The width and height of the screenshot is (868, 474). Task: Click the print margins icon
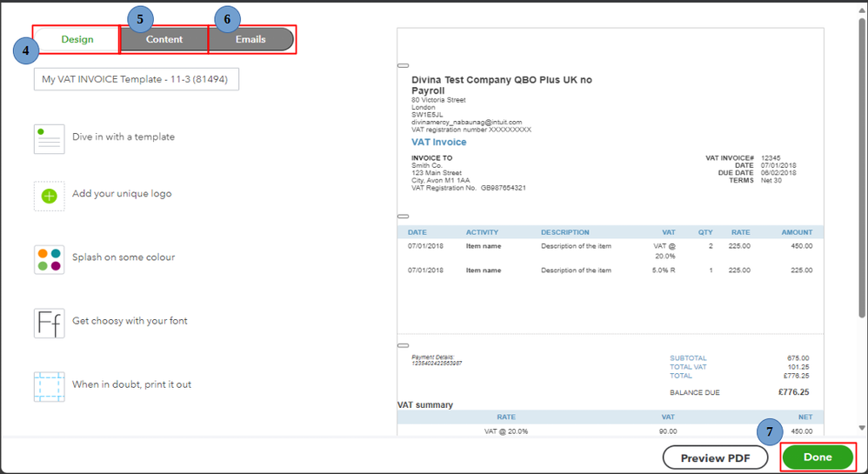coord(50,386)
